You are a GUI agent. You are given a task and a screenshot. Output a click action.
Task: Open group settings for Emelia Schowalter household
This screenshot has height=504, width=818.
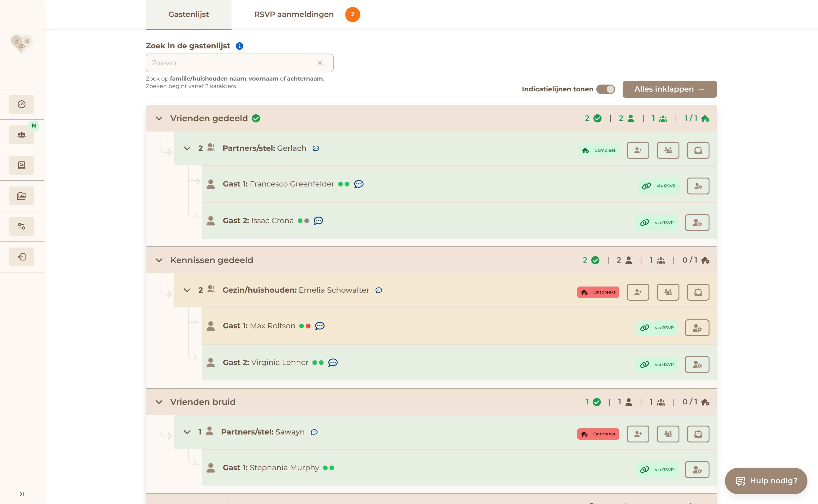click(x=668, y=292)
